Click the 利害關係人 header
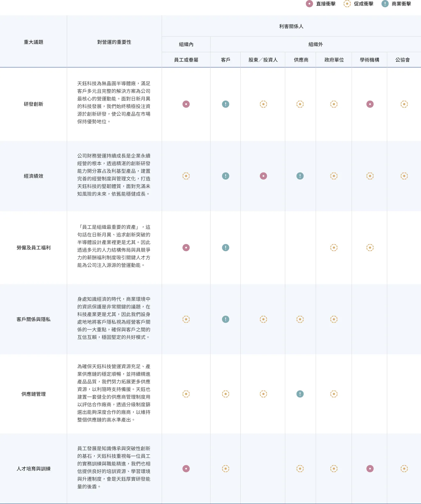This screenshot has width=421, height=504. [x=291, y=27]
